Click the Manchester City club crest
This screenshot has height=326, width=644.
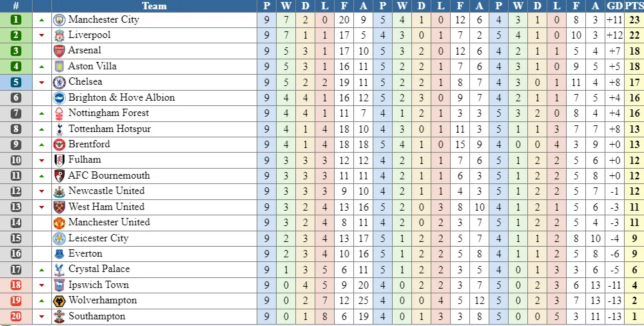[x=59, y=20]
